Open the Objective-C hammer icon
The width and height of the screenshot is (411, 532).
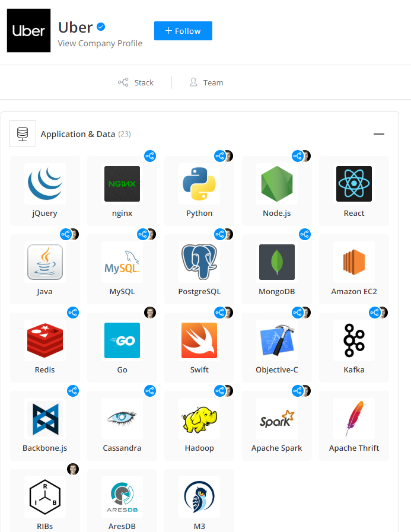click(x=276, y=340)
